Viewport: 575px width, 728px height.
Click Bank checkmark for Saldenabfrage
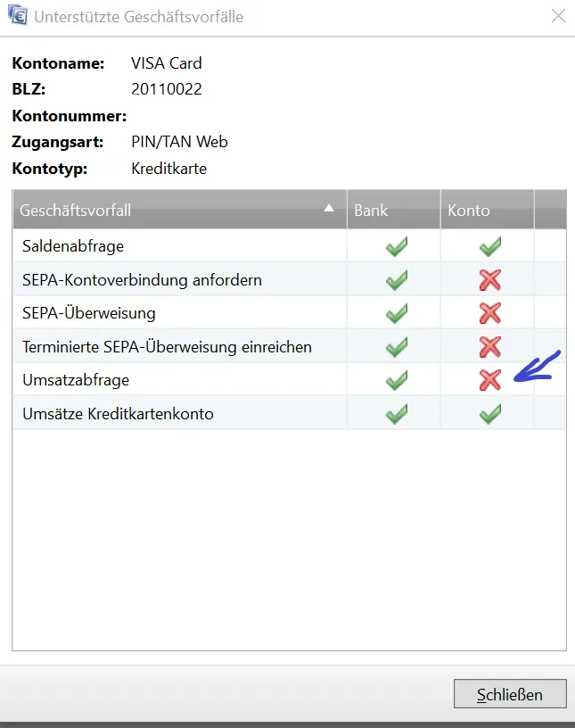point(397,246)
